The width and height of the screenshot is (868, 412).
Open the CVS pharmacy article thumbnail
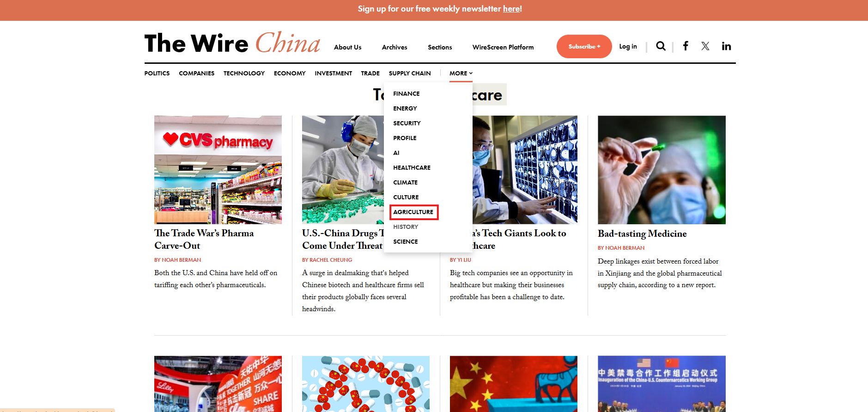coord(218,170)
